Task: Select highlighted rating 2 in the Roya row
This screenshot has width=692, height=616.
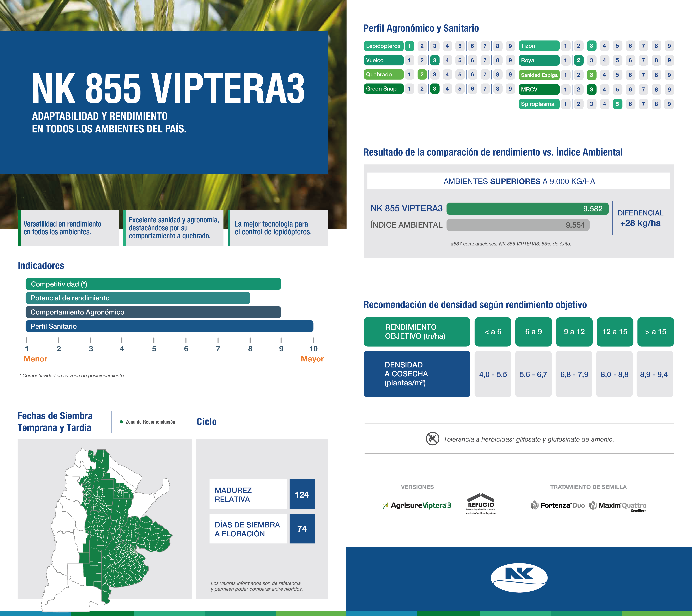Action: coord(579,60)
